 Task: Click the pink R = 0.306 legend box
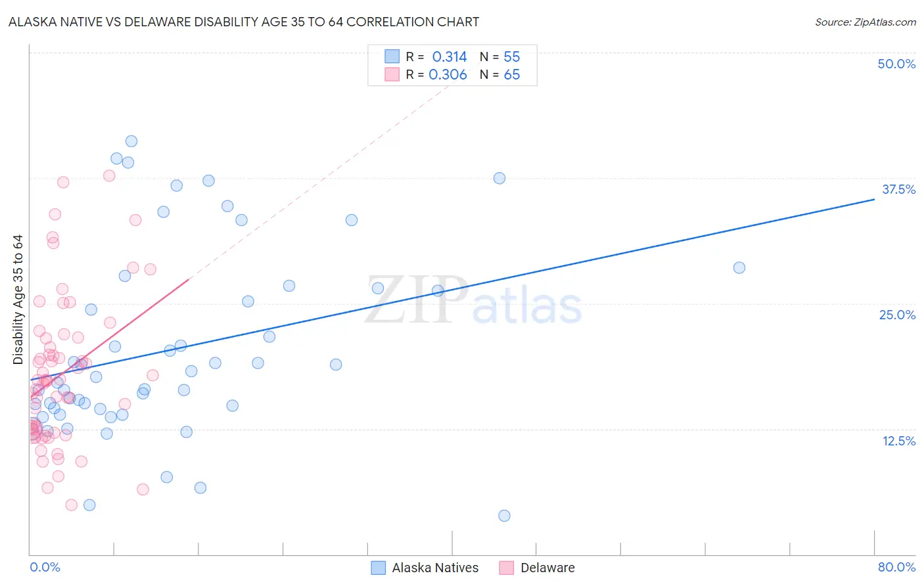tap(392, 74)
